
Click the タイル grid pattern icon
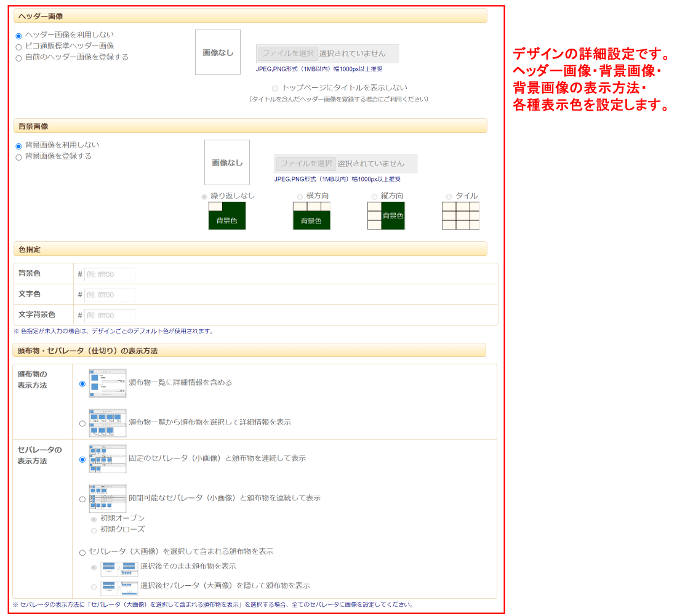click(460, 215)
